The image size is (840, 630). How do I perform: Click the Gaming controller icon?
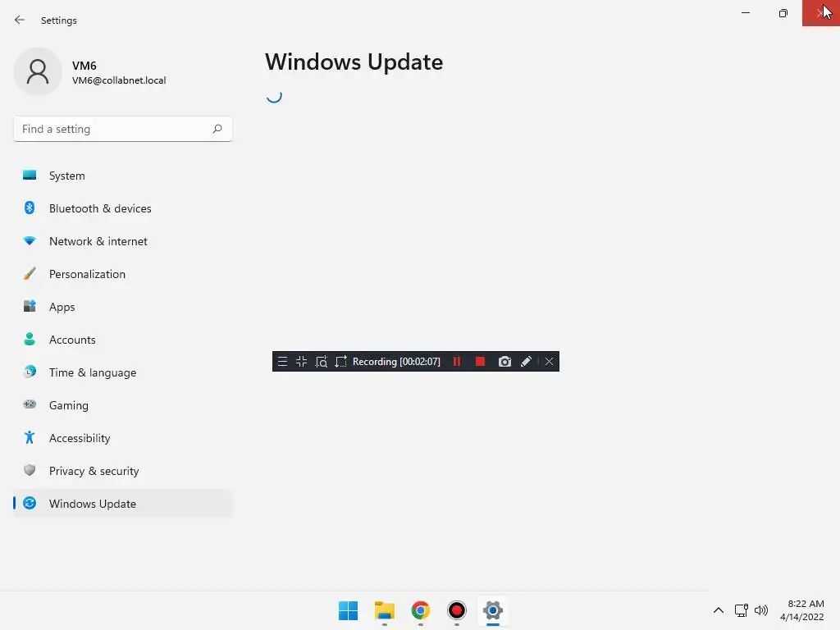click(30, 404)
